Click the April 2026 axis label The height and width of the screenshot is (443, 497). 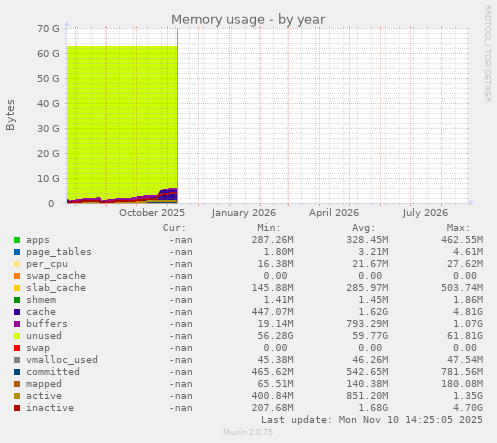click(334, 213)
